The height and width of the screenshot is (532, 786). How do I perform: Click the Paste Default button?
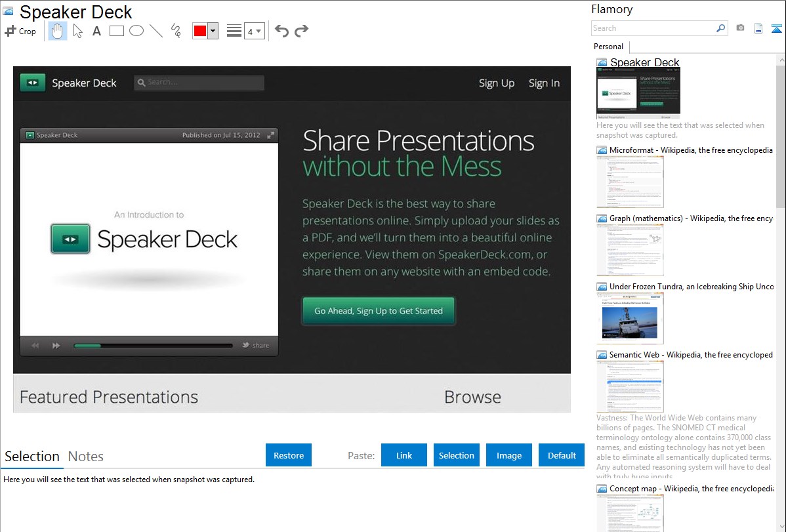(562, 455)
